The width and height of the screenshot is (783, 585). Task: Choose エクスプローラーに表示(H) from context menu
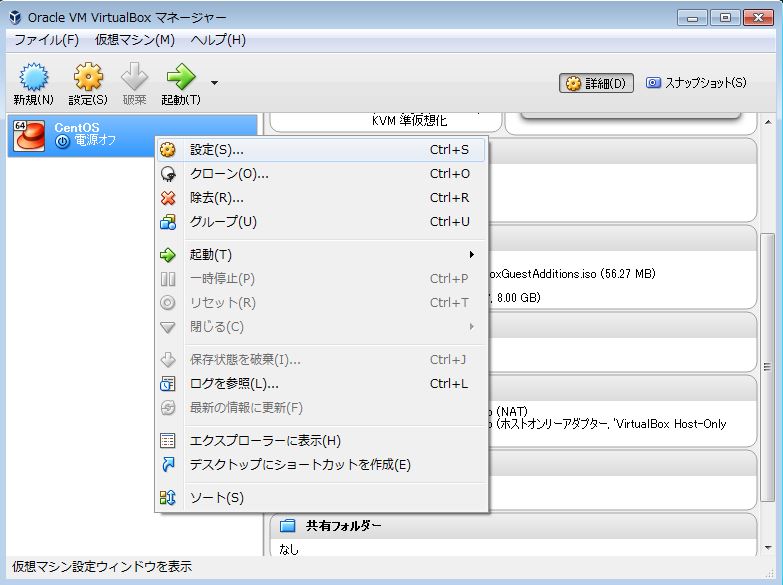point(321,441)
